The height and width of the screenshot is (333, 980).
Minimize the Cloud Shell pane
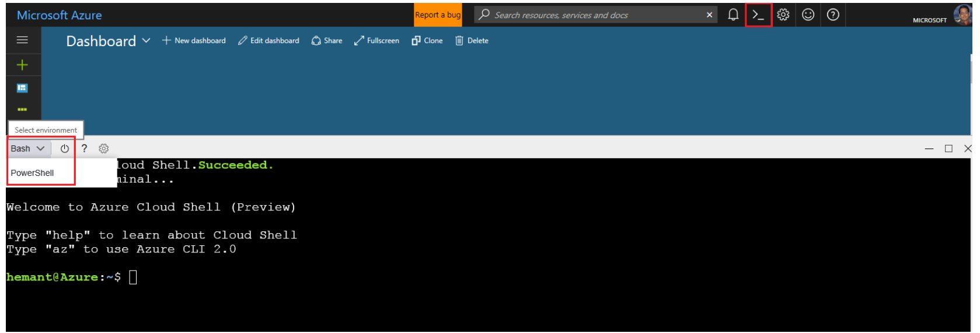(929, 149)
